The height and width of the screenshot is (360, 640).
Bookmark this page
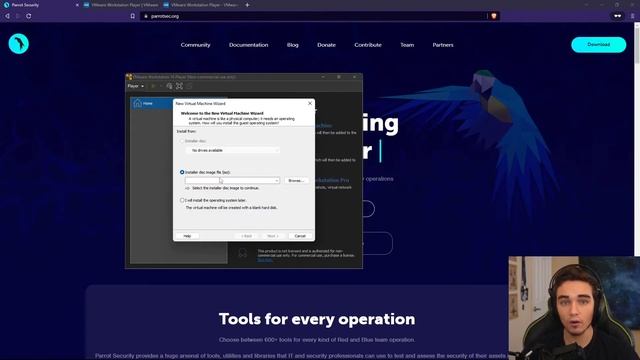click(133, 16)
